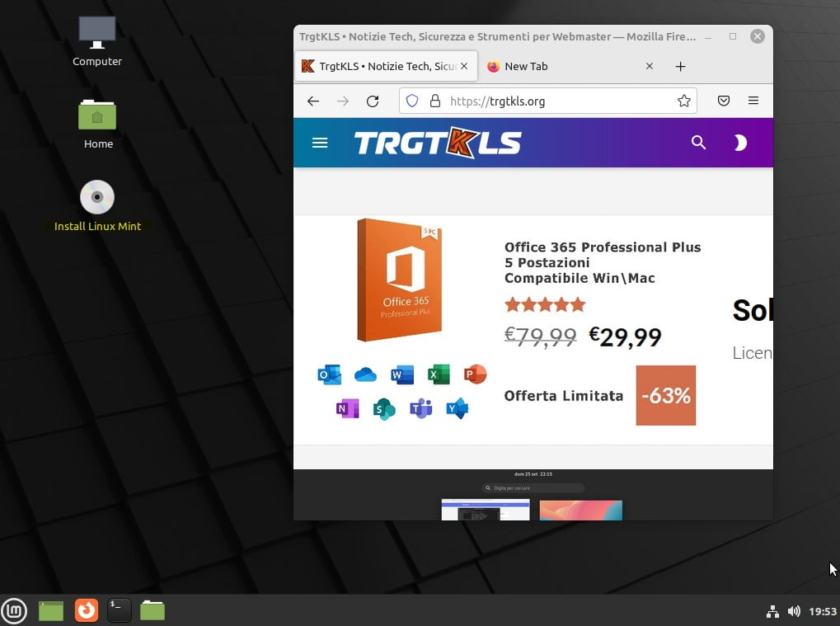This screenshot has height=626, width=840.
Task: Go back to previous page
Action: (x=313, y=101)
